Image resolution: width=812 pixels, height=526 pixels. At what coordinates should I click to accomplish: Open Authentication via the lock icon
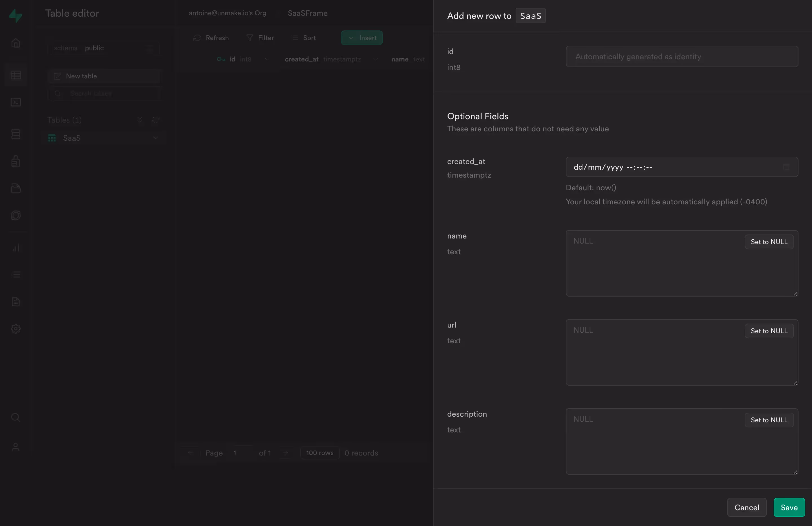point(16,161)
